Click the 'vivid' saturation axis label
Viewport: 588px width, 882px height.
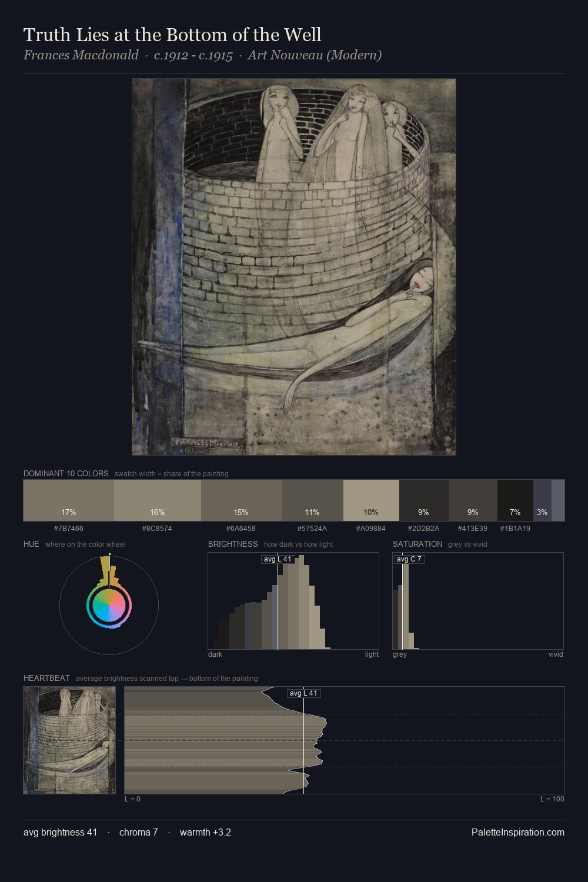coord(556,654)
